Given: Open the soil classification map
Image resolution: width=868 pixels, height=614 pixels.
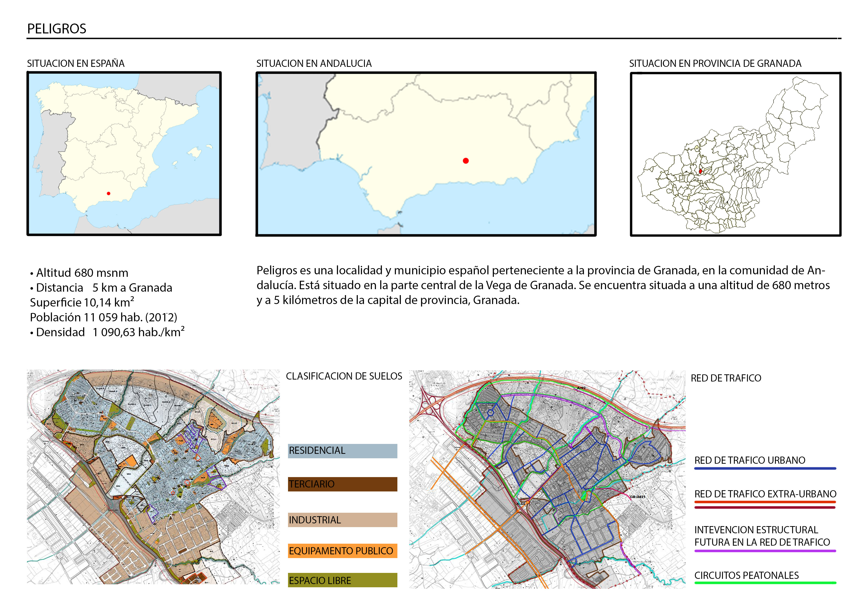Looking at the screenshot, I should (153, 477).
